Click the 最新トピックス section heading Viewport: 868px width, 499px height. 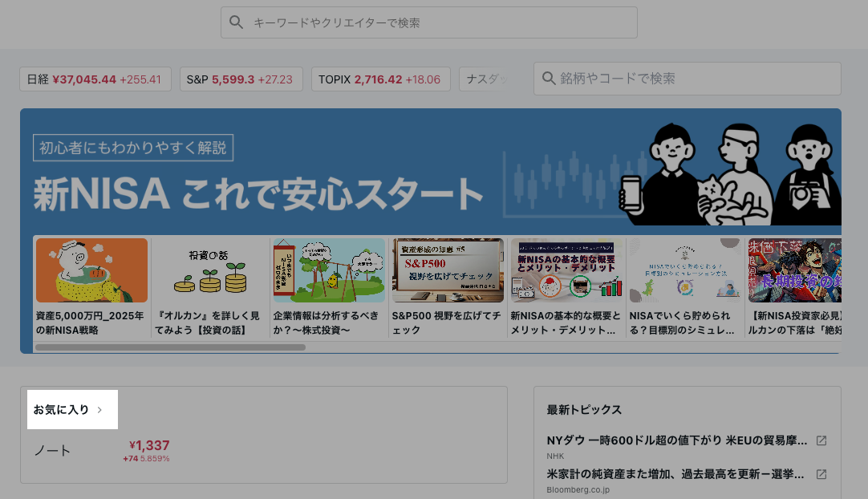[584, 410]
